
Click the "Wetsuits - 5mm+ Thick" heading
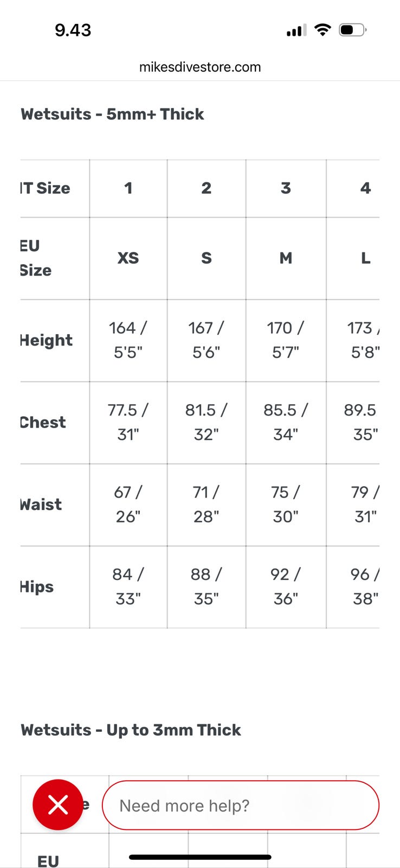112,114
